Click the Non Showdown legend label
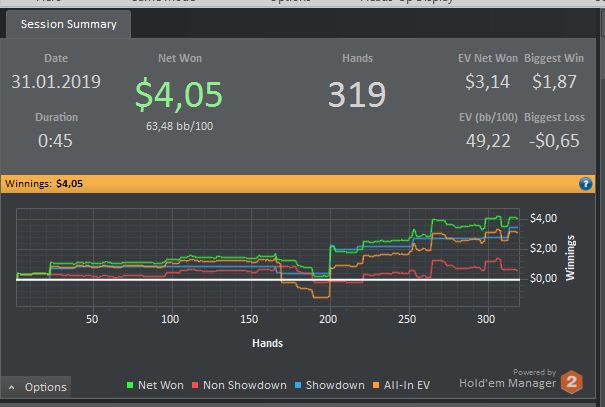The image size is (605, 407). click(245, 385)
